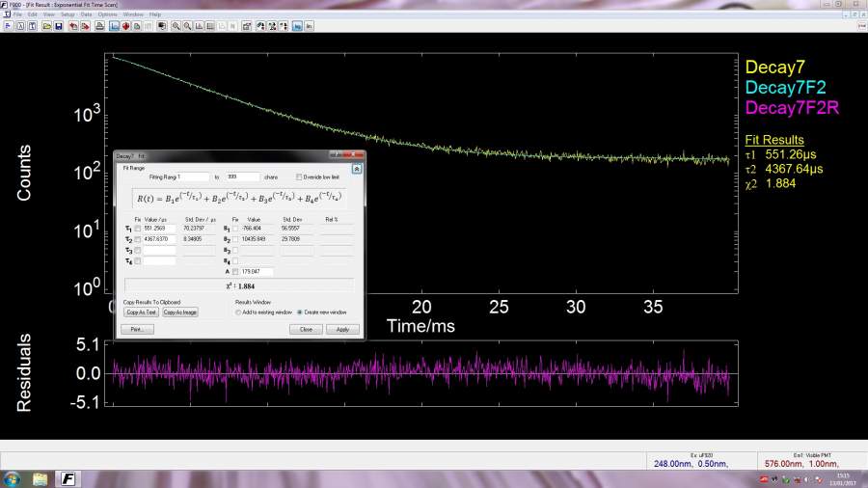Select the Add to existing window option
This screenshot has width=868, height=488.
237,312
